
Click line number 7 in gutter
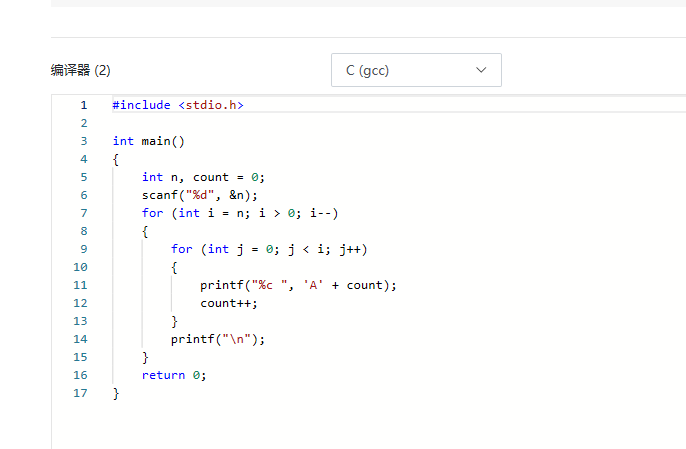(x=84, y=213)
